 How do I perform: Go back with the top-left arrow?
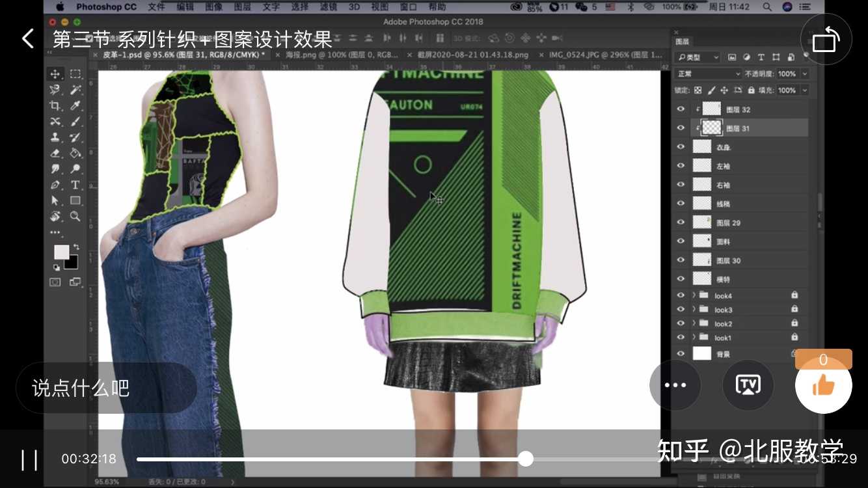coord(27,38)
